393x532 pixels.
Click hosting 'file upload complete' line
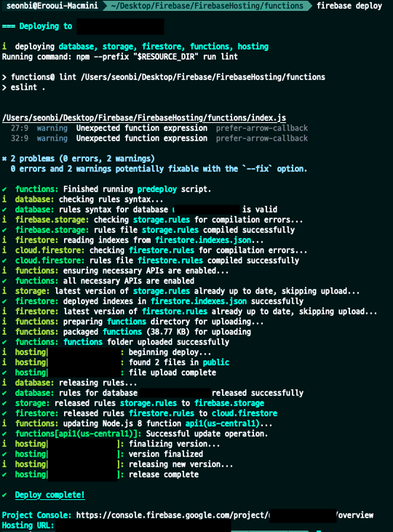point(109,372)
